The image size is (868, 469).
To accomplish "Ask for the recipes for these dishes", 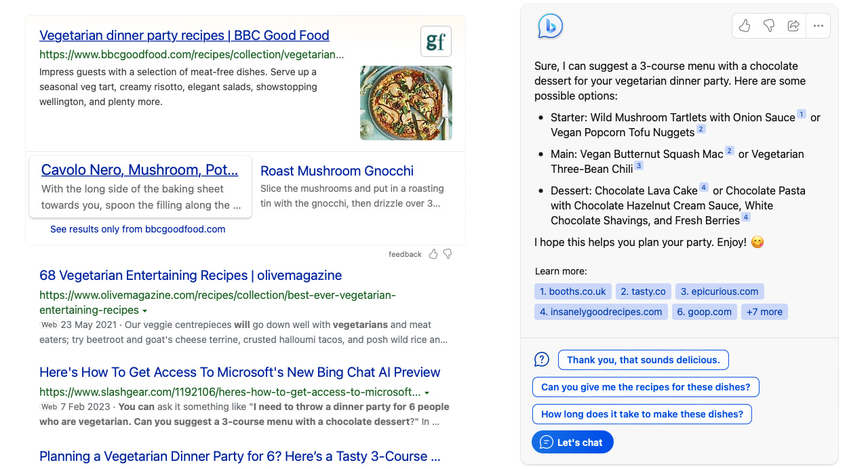I will (x=645, y=387).
